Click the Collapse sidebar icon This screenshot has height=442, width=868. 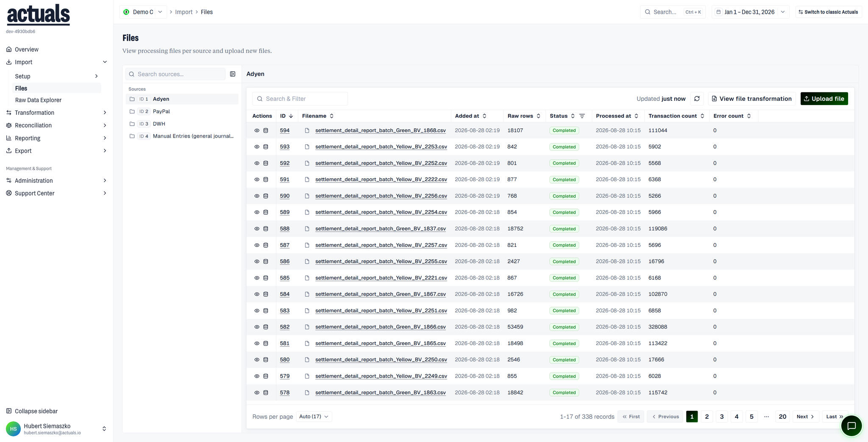point(9,411)
